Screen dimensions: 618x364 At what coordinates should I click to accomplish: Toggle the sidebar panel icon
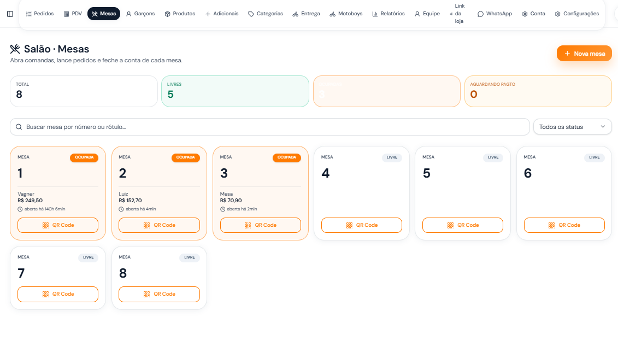tap(10, 14)
